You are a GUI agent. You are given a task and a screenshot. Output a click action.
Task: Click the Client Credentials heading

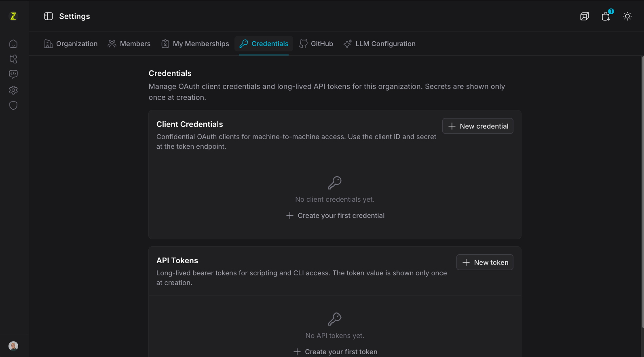pyautogui.click(x=190, y=124)
